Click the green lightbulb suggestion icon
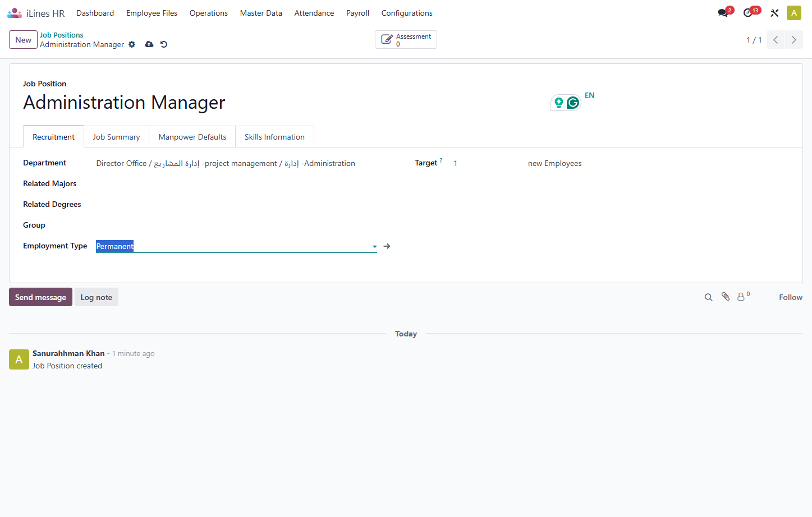812x517 pixels. pyautogui.click(x=559, y=103)
